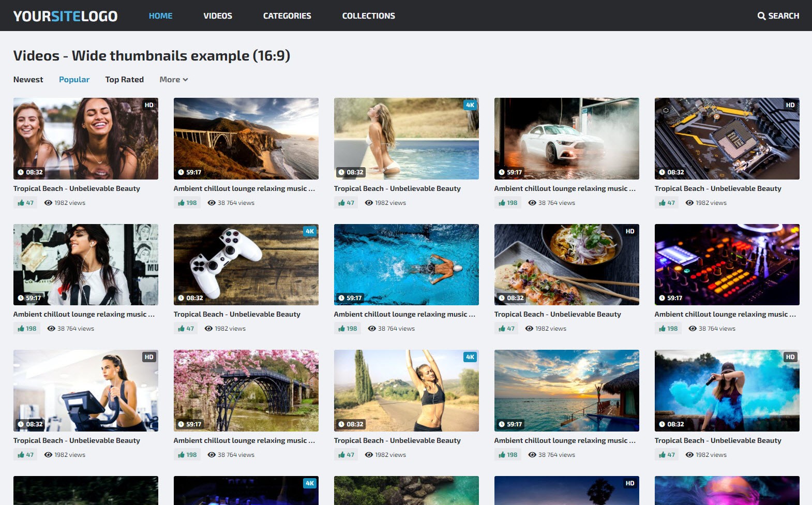The width and height of the screenshot is (812, 505).
Task: Click '38 764 views' under coastal bridge video
Action: pos(236,203)
